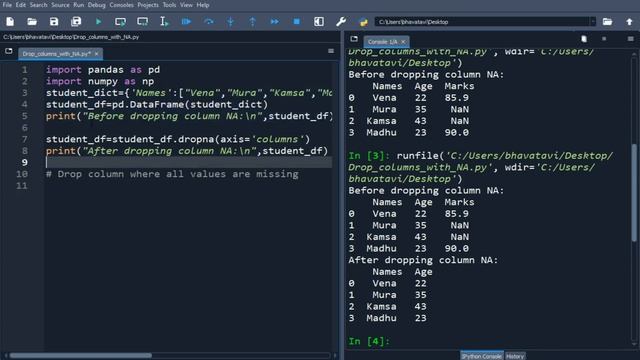Click line number 7 in the gutter

coord(24,139)
